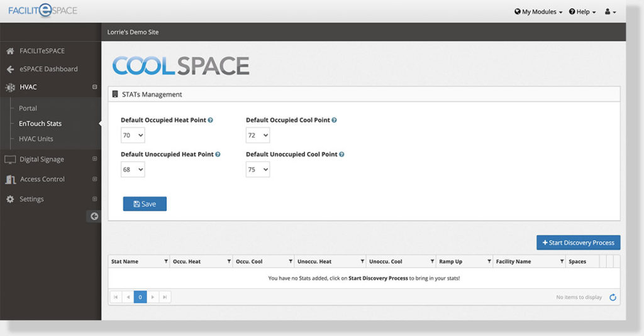Screen dimensions: 644x336
Task: Sort by the Occu. Cool column header
Action: [x=249, y=261]
